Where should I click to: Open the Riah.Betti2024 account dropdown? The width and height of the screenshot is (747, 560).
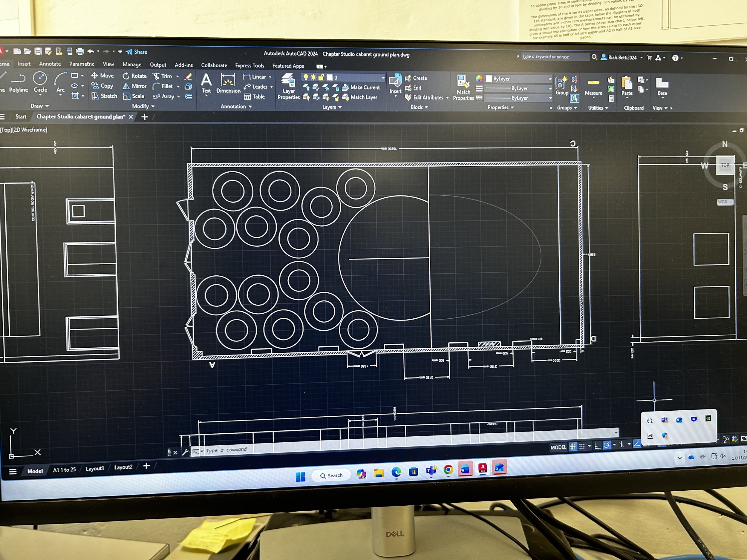pyautogui.click(x=622, y=57)
